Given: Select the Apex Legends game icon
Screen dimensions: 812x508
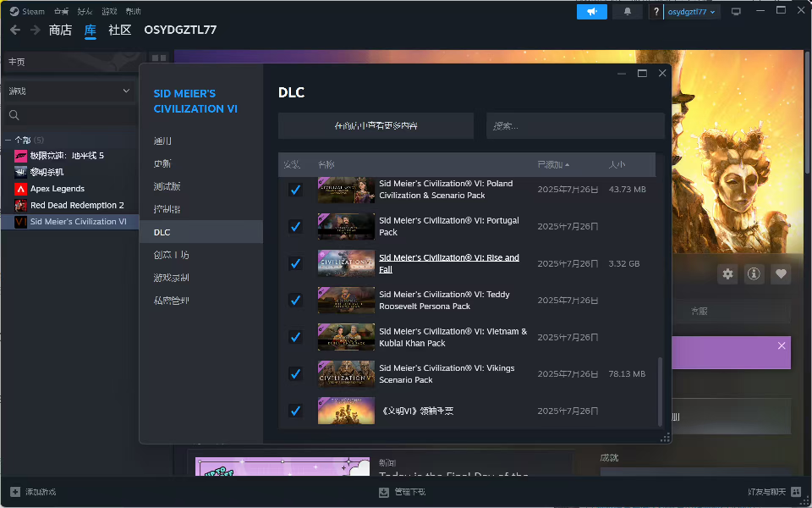Looking at the screenshot, I should [x=20, y=189].
